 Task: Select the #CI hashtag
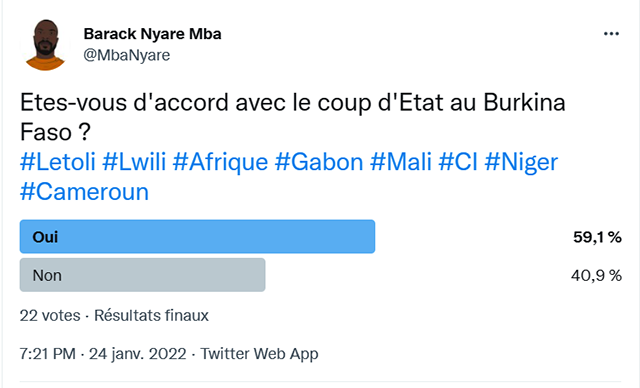pyautogui.click(x=458, y=162)
